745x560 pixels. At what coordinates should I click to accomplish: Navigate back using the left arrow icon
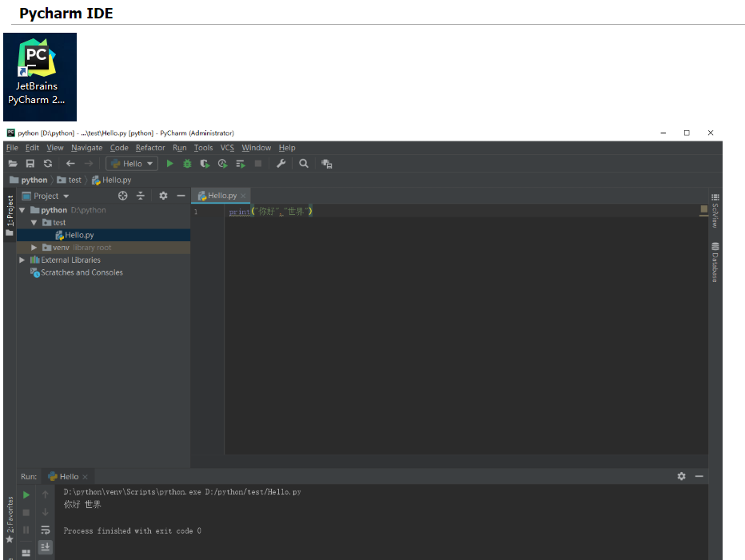(70, 164)
